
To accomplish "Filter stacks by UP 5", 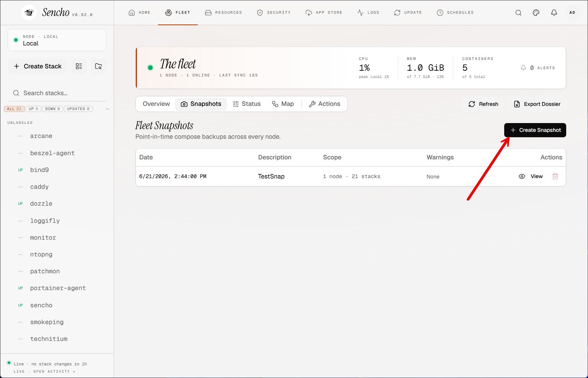I will (x=33, y=109).
